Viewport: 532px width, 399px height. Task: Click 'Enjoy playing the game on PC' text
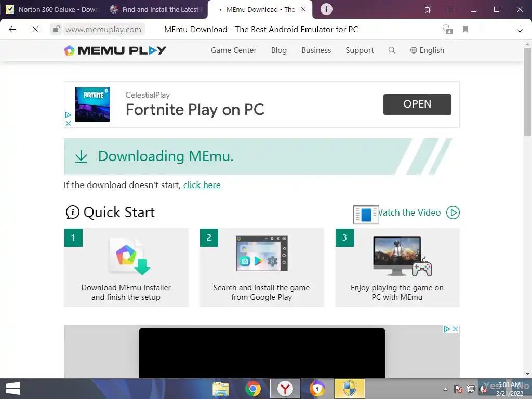pos(397,292)
